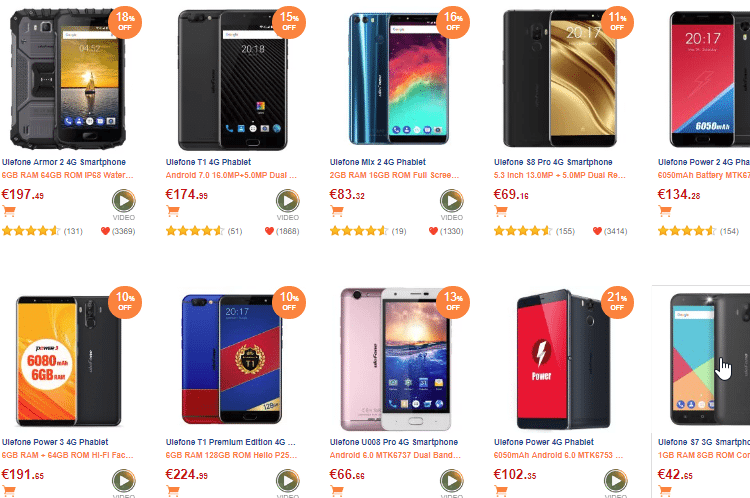750x498 pixels.
Task: Open the Ulefone U008 Pro 4G Smartphone link
Action: [394, 442]
